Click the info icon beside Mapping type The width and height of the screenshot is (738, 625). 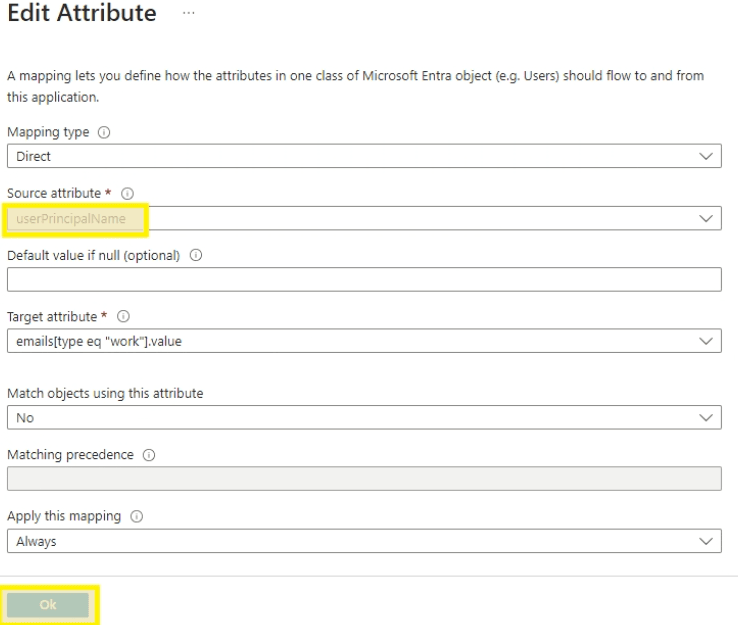104,133
